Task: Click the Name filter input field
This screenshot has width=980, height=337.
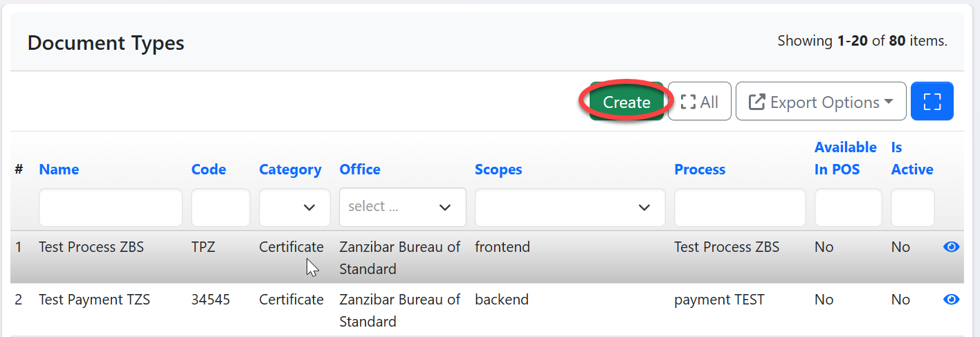Action: pos(111,208)
